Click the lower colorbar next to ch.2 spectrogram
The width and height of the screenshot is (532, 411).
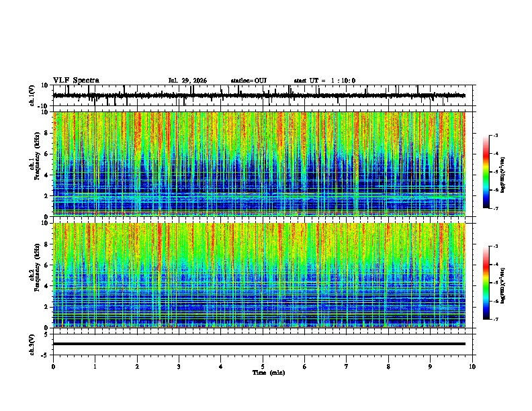(486, 283)
